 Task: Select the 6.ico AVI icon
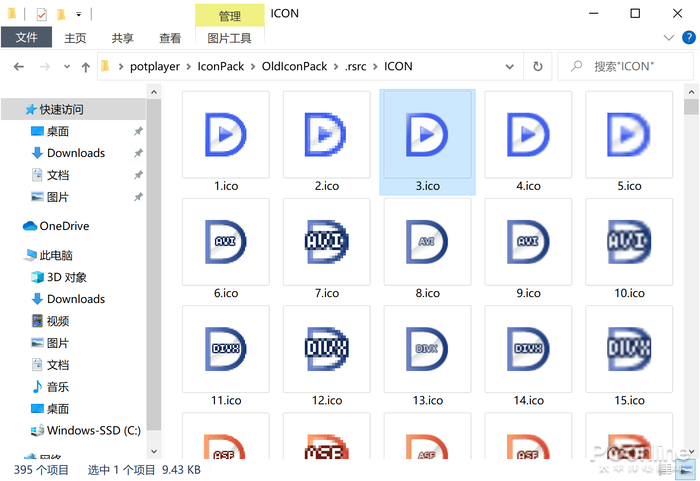225,242
